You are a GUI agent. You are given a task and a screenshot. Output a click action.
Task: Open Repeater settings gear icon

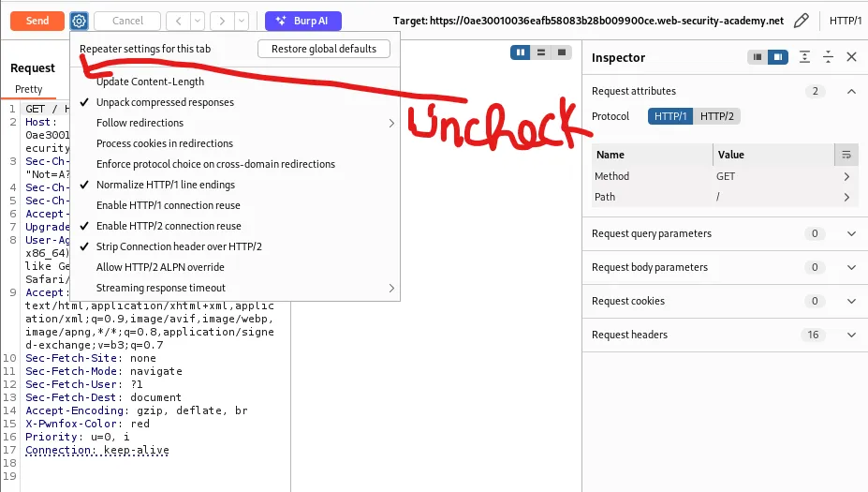80,21
